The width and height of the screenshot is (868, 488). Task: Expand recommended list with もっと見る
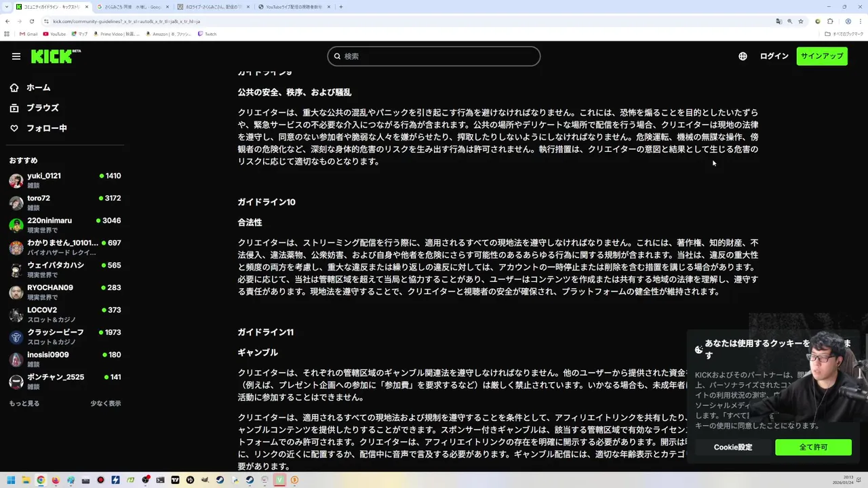24,403
